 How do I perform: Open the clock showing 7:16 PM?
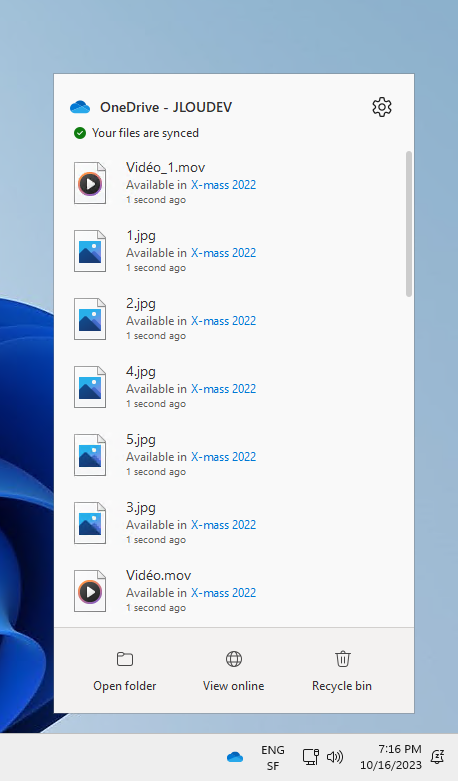pos(391,757)
